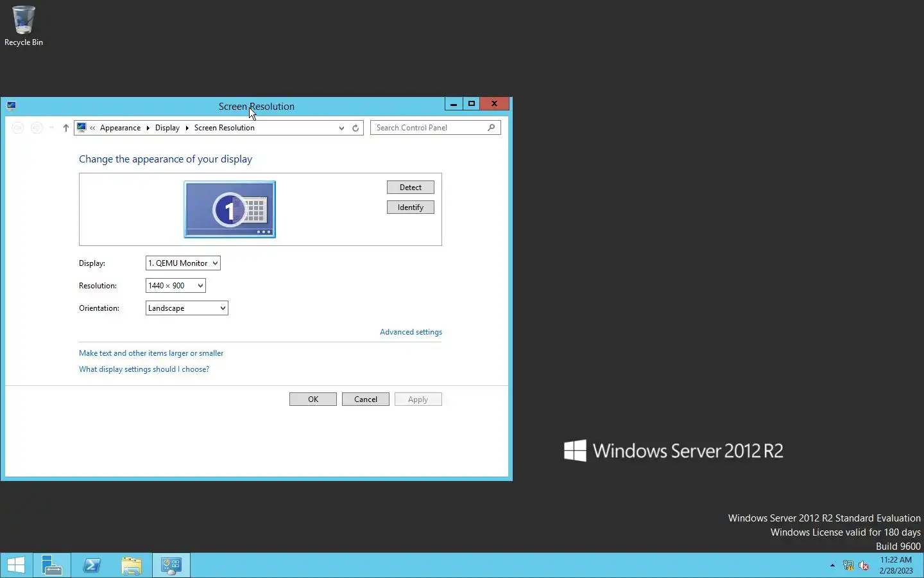Click the search magnifier icon

491,127
